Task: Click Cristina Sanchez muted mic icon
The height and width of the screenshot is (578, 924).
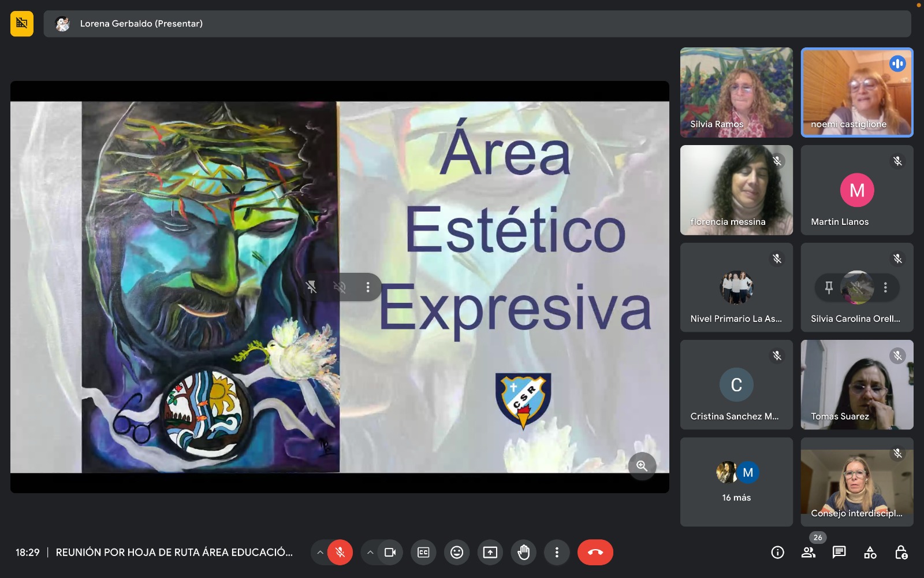Action: point(777,356)
